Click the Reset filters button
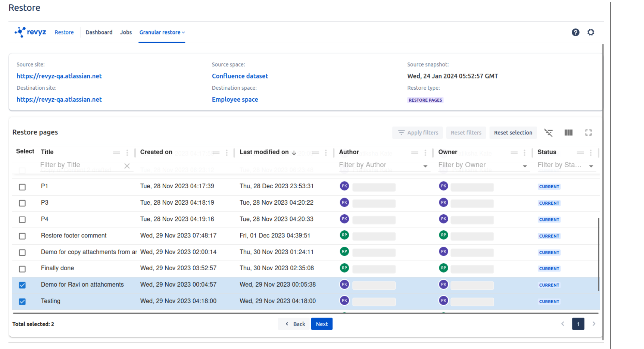 click(466, 133)
